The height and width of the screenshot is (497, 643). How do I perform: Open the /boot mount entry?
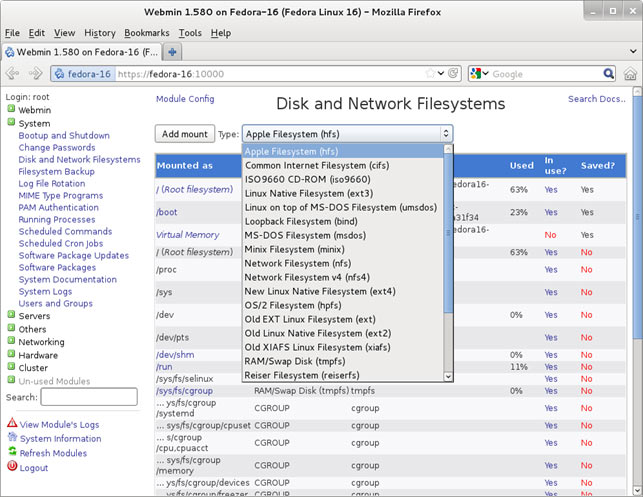coord(166,212)
